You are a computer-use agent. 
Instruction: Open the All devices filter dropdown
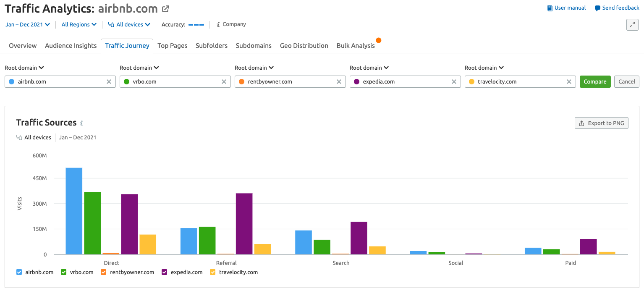click(129, 25)
